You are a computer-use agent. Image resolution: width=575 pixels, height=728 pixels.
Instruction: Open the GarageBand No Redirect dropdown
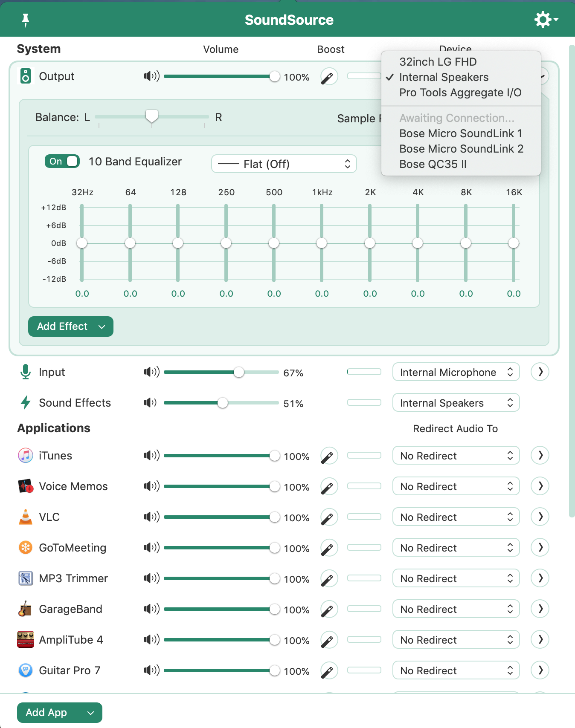pyautogui.click(x=456, y=609)
